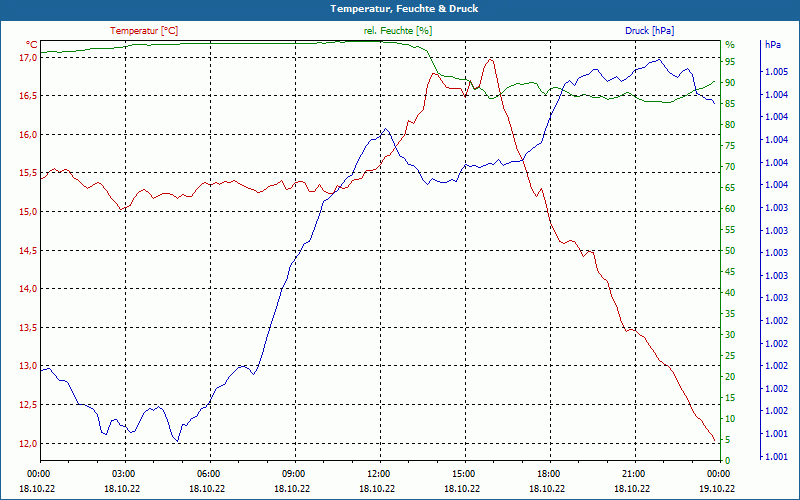Click the 16,5 temperature axis value
The image size is (800, 500).
pos(28,96)
